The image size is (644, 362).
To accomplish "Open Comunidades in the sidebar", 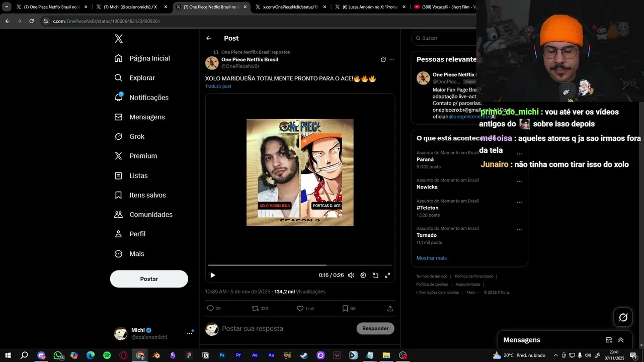I will tap(143, 215).
